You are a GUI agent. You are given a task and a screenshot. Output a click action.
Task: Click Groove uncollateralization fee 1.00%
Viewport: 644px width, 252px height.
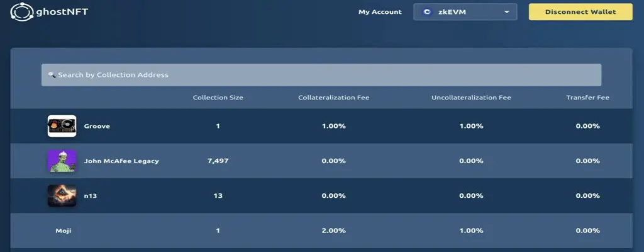471,126
